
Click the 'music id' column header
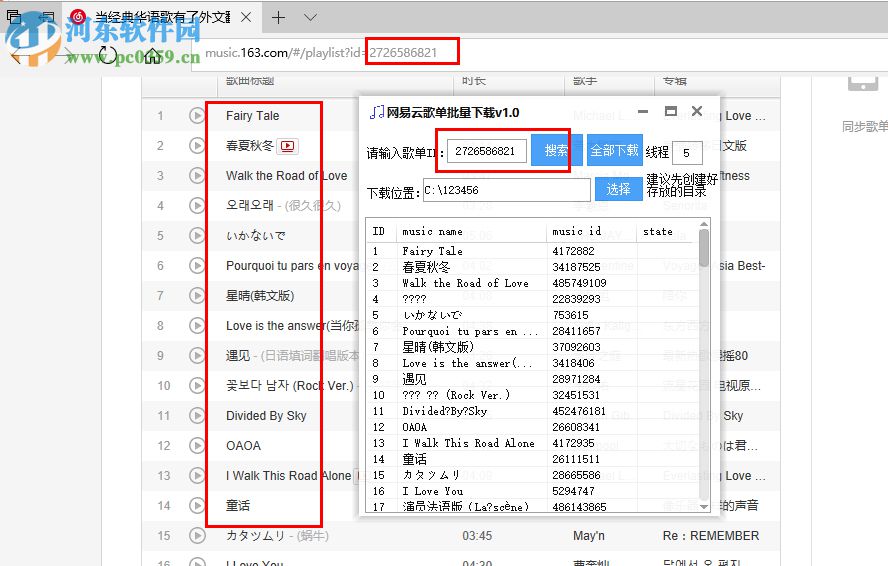577,231
